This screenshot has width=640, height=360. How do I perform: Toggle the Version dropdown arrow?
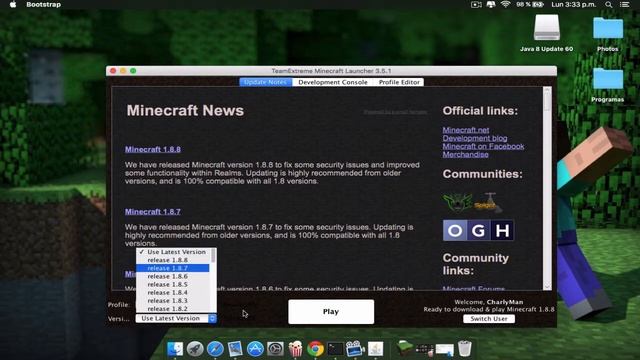tap(213, 318)
